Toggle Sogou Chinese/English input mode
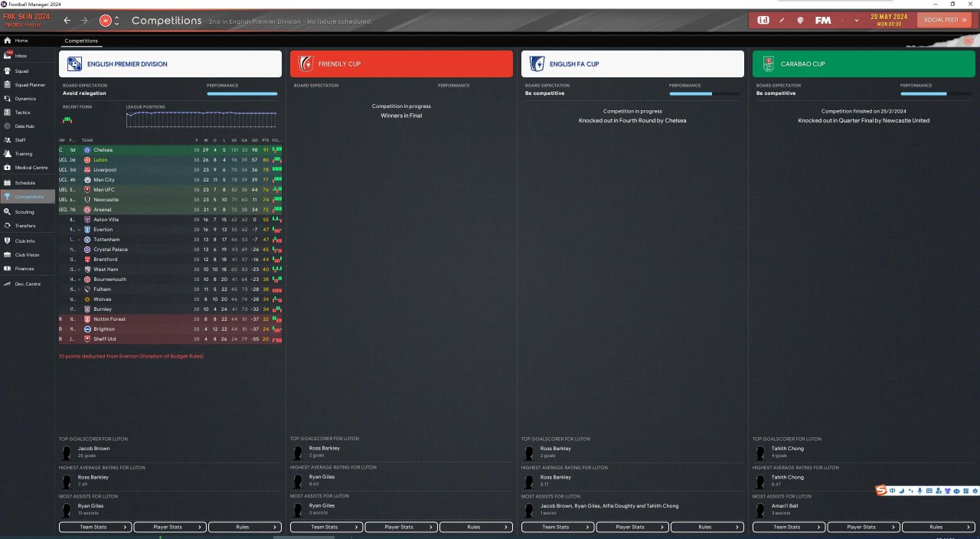This screenshot has width=980, height=539. click(x=893, y=491)
